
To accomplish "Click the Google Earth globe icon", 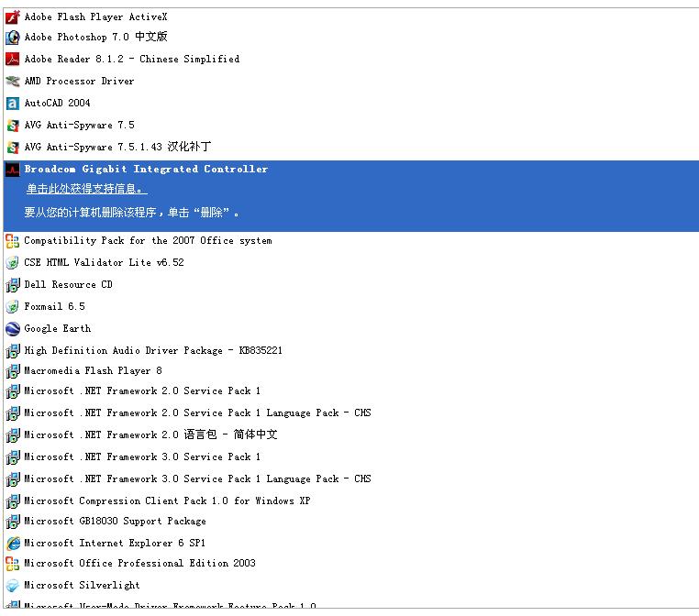I will pos(13,329).
